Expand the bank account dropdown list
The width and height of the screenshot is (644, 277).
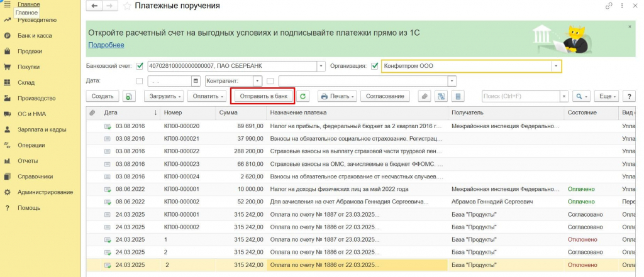(x=321, y=66)
